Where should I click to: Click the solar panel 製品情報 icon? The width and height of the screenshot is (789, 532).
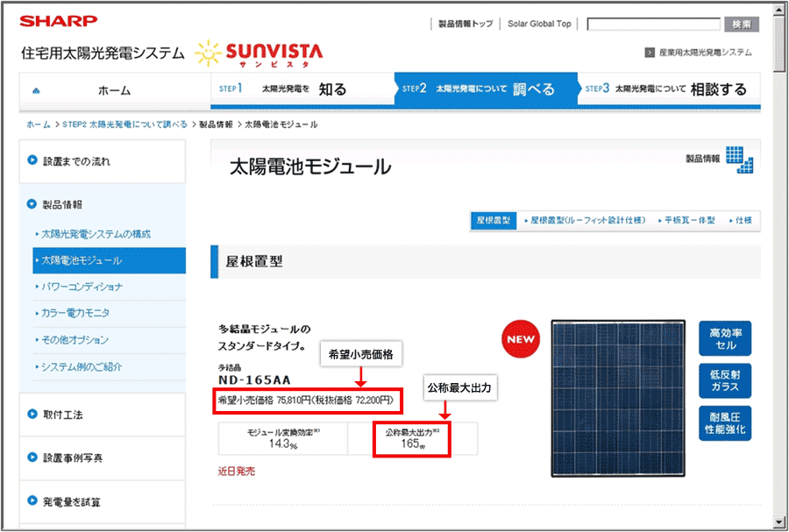click(739, 160)
